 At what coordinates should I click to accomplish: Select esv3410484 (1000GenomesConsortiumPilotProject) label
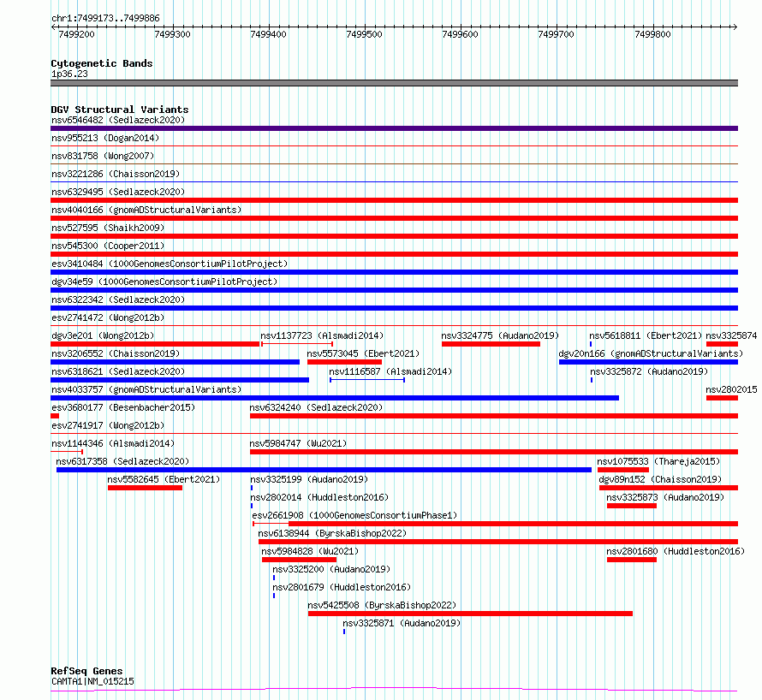(x=170, y=264)
